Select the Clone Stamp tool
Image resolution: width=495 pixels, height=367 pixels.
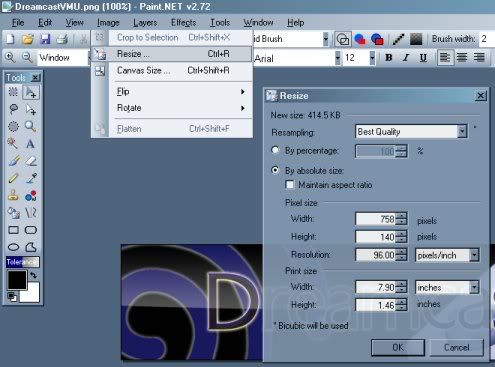point(13,195)
